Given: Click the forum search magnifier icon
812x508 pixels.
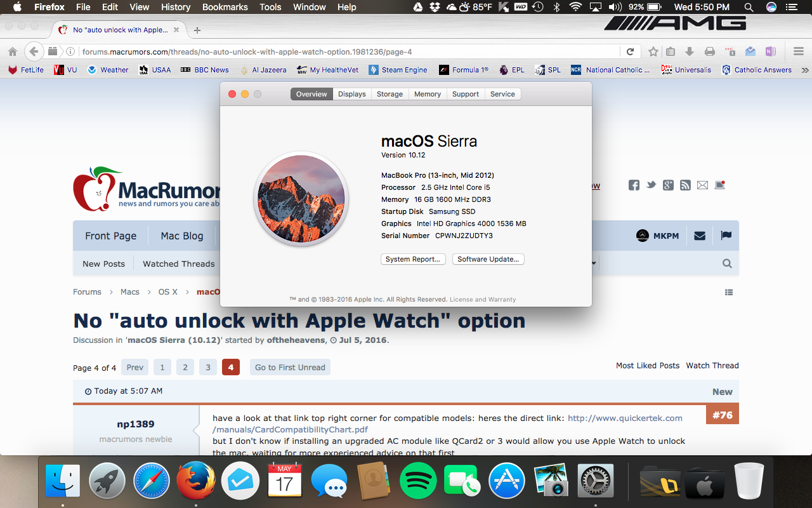Looking at the screenshot, I should (x=727, y=264).
